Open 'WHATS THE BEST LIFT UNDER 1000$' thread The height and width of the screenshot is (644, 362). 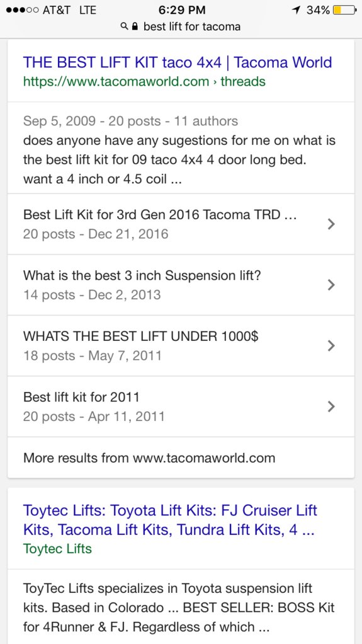point(181,346)
